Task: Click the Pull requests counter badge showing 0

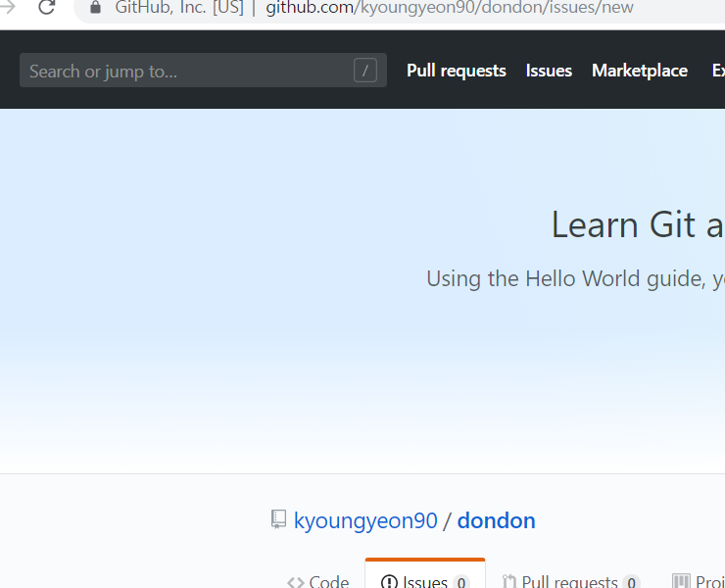Action: pos(631,581)
